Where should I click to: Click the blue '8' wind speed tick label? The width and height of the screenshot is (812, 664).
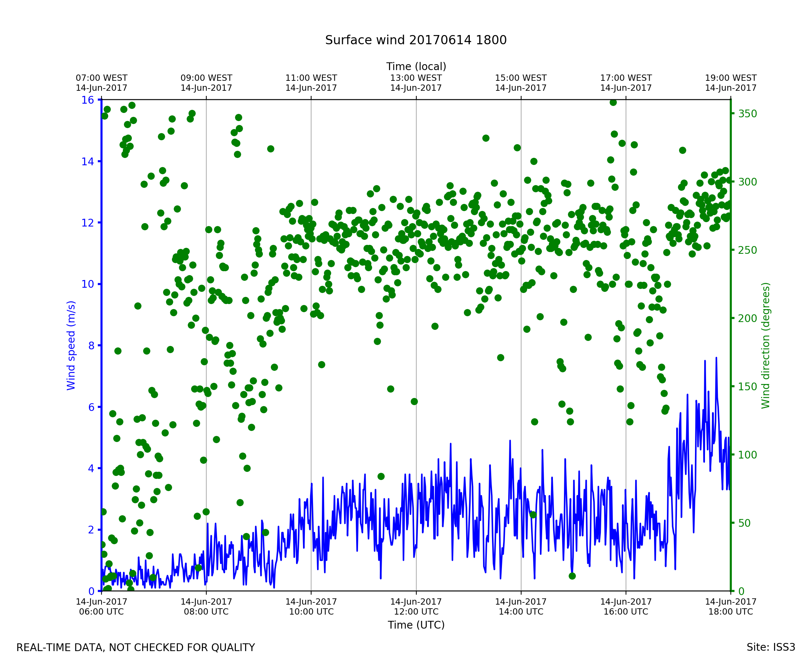click(91, 346)
